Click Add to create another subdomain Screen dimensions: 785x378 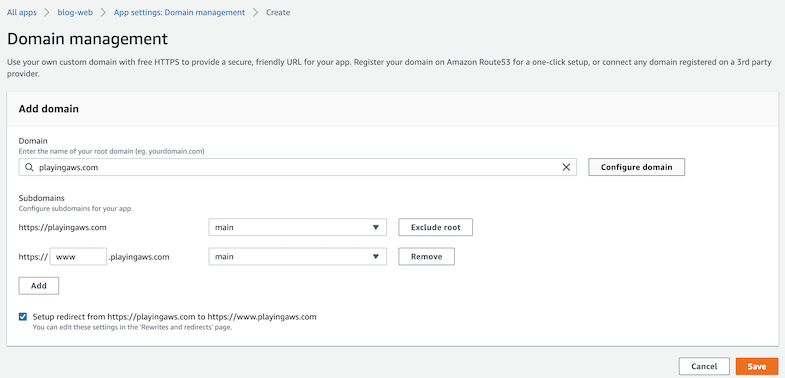click(x=39, y=286)
